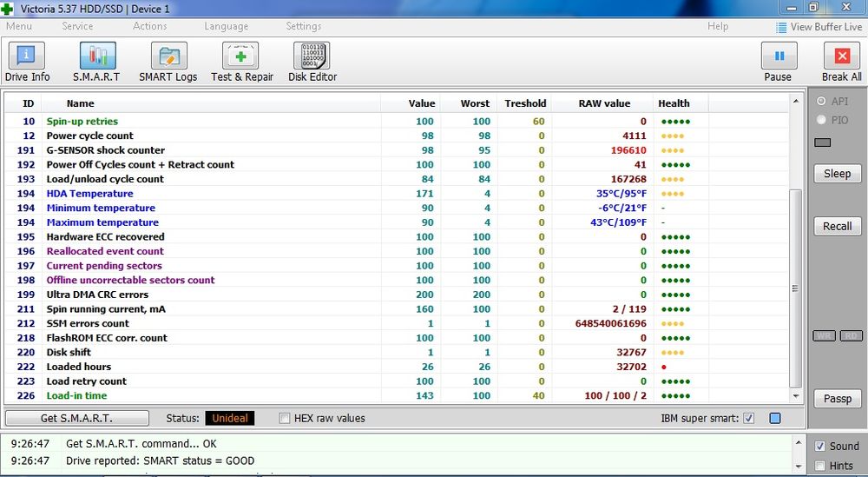Click the SMART table vertical scrollbar thumb
The image size is (868, 477).
(796, 288)
